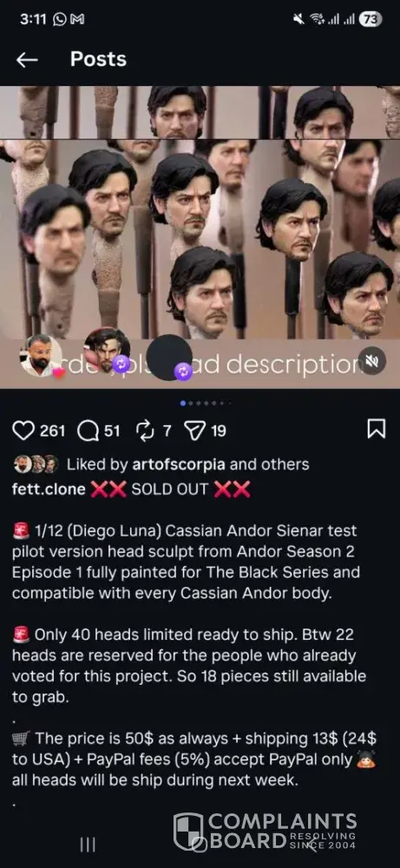
Task: Unmute the video with the speaker icon
Action: (371, 361)
